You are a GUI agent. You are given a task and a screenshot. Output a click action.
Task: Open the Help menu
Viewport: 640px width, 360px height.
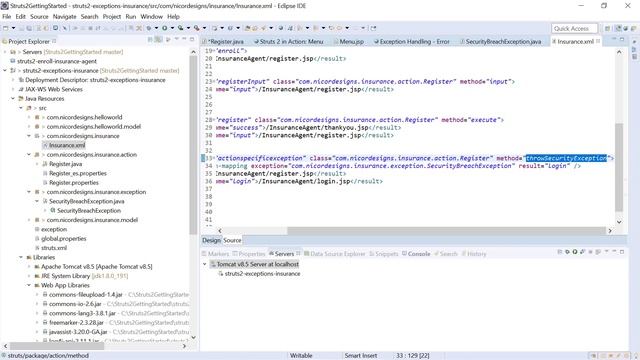[x=173, y=17]
